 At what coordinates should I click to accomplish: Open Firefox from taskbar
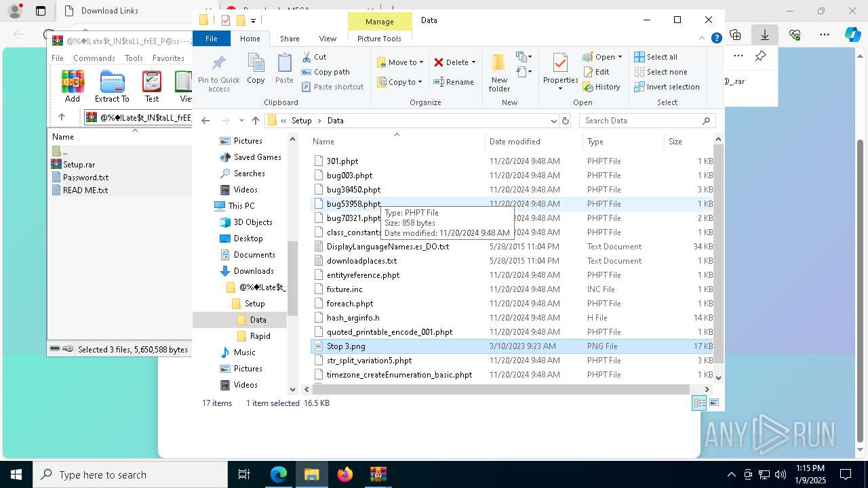pos(345,474)
